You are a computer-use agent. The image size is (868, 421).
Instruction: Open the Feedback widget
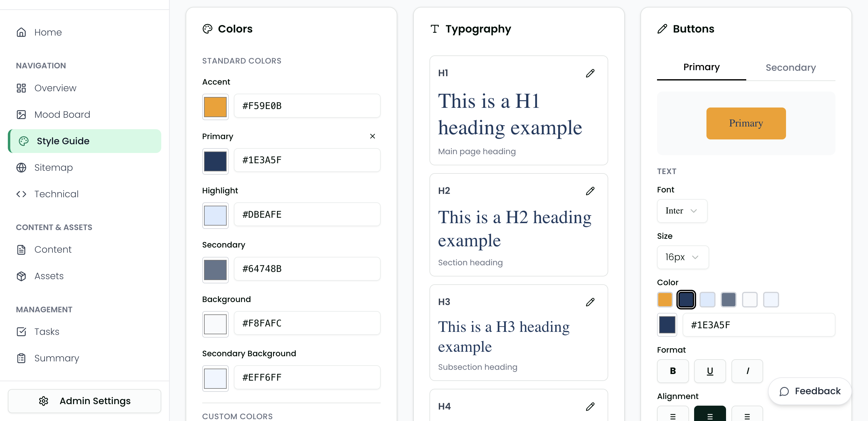click(x=810, y=391)
